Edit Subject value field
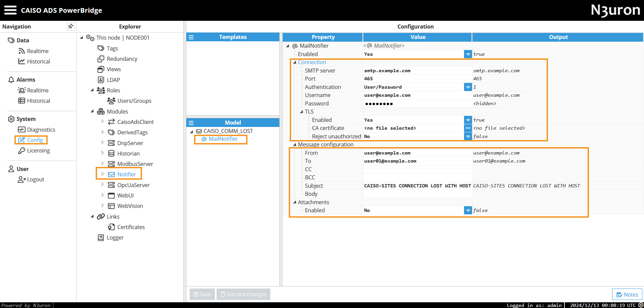 417,186
